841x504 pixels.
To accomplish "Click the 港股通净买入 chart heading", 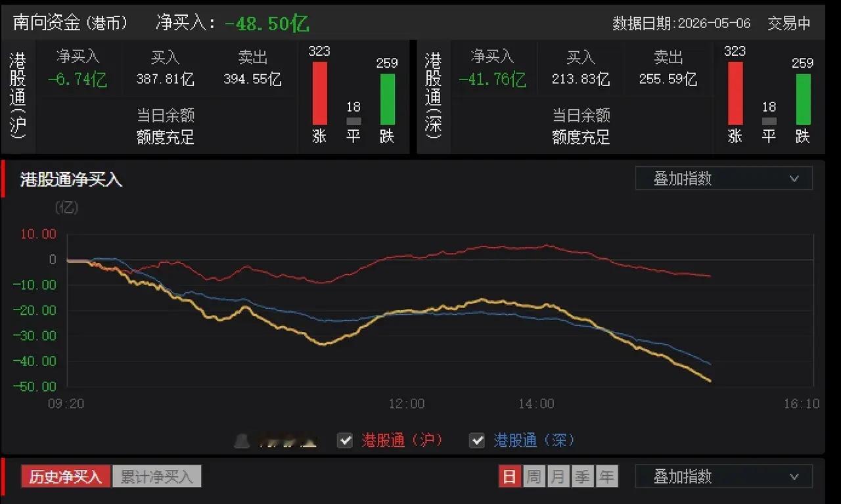I will (71, 179).
